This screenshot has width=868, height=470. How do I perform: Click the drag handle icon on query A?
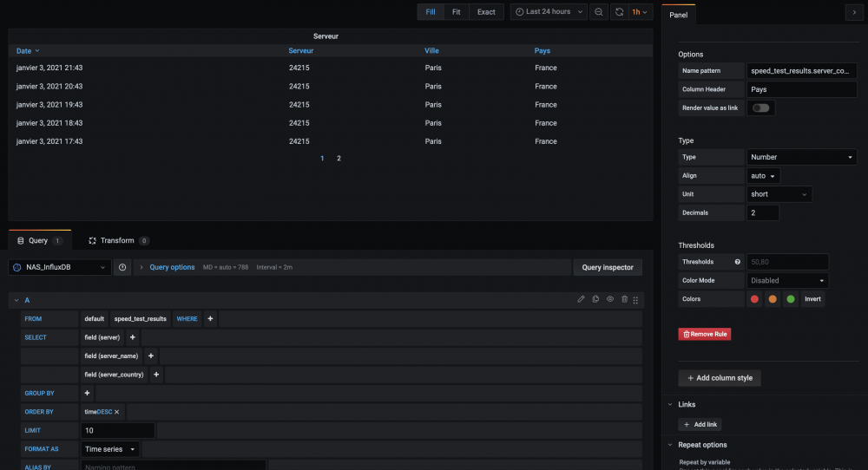pos(636,299)
